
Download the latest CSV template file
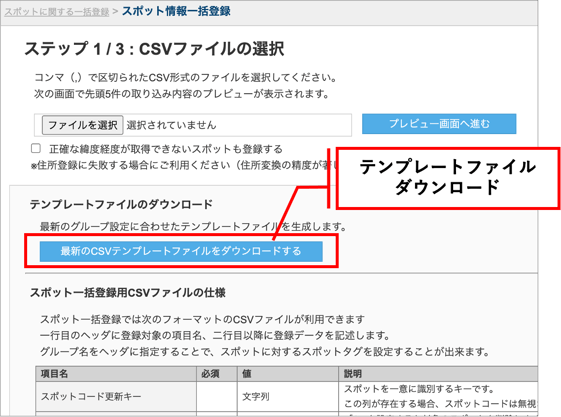click(x=181, y=251)
